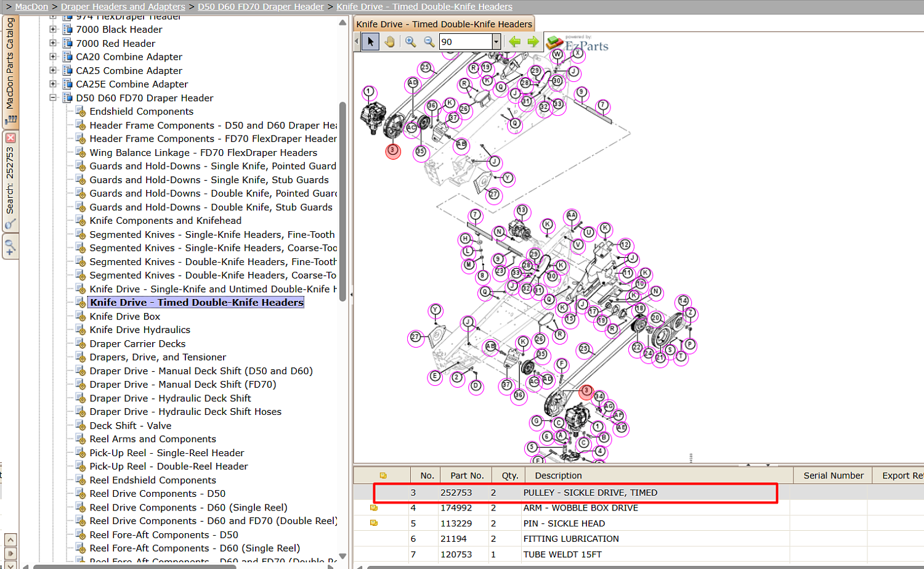Go to next diagram with green right arrow

(x=533, y=42)
